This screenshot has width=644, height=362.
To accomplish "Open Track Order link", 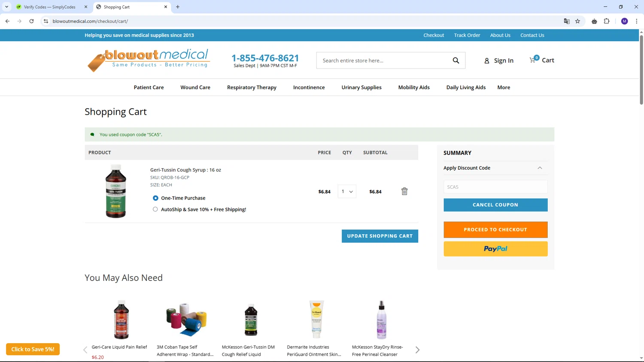I will click(467, 35).
